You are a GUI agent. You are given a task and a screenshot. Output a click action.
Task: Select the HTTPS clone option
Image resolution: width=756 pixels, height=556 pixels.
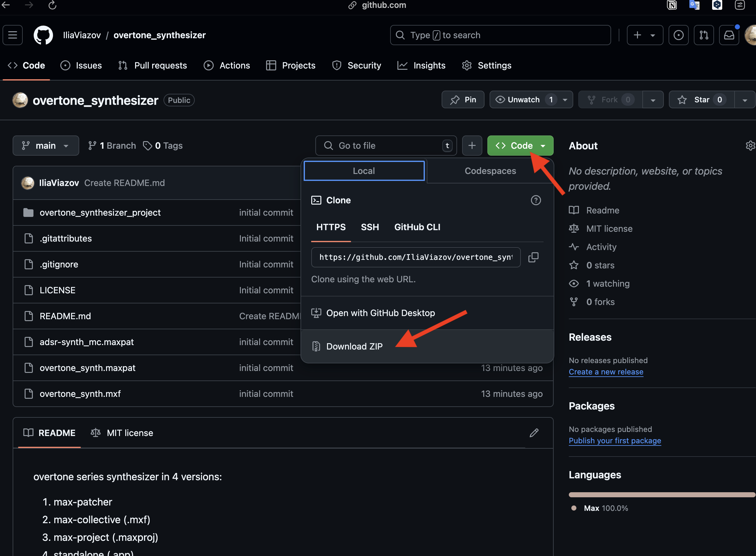pyautogui.click(x=331, y=227)
